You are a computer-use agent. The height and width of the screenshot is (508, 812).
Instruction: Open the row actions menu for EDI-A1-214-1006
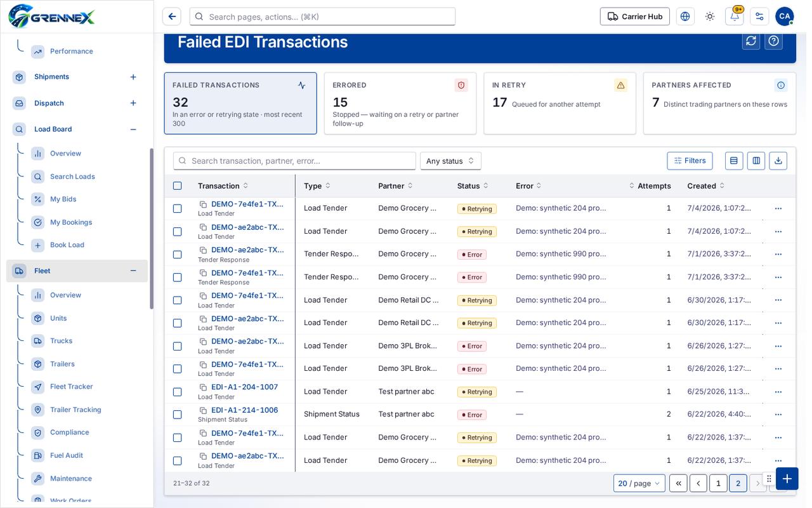778,415
